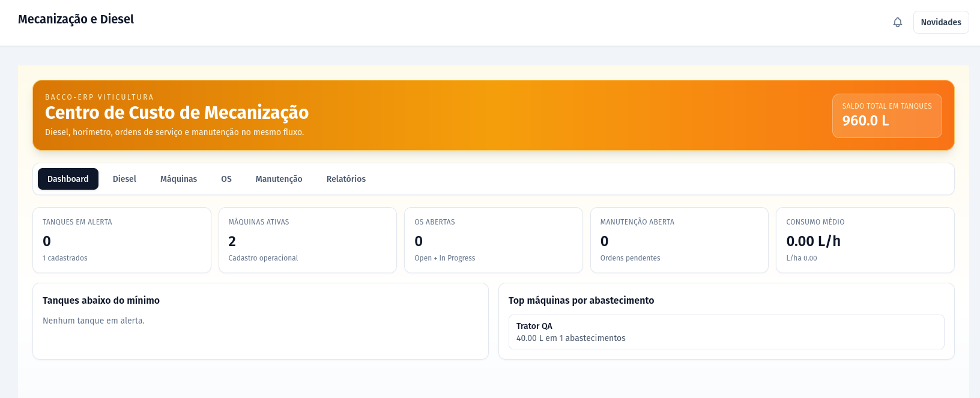
Task: Click the Centro de Custo de Mecanização banner title
Action: (177, 113)
